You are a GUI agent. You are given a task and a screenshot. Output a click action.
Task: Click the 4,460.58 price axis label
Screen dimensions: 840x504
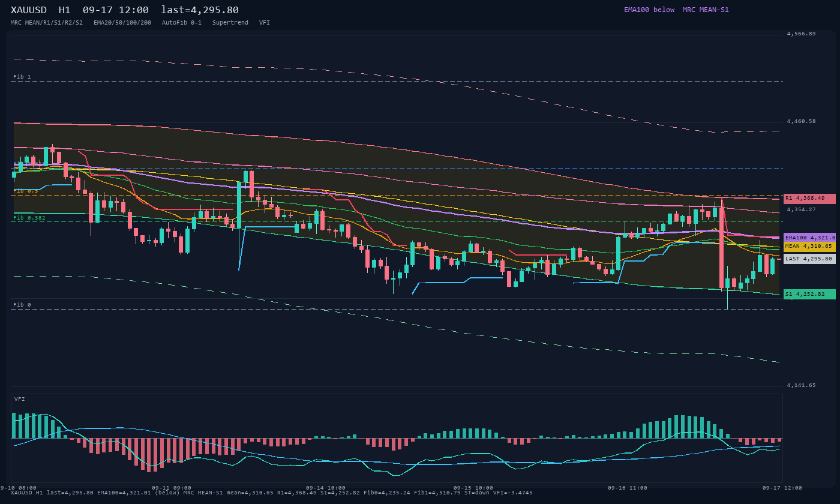(802, 121)
